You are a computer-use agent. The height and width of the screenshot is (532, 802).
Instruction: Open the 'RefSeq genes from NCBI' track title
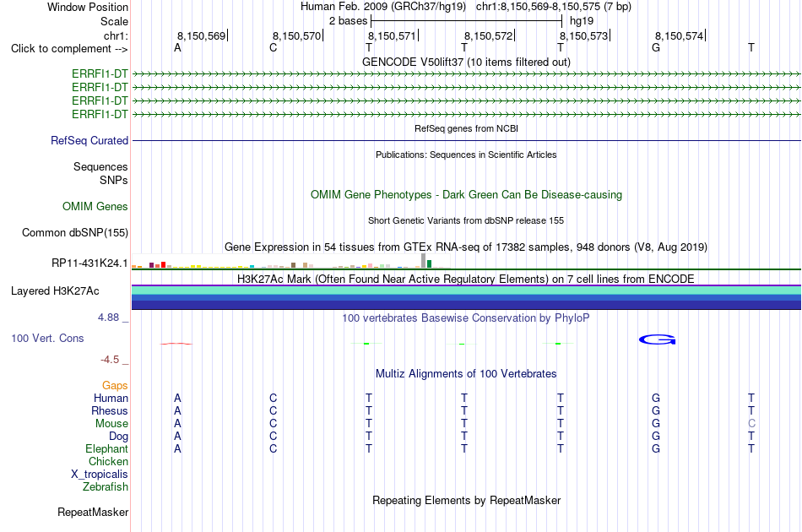[466, 128]
